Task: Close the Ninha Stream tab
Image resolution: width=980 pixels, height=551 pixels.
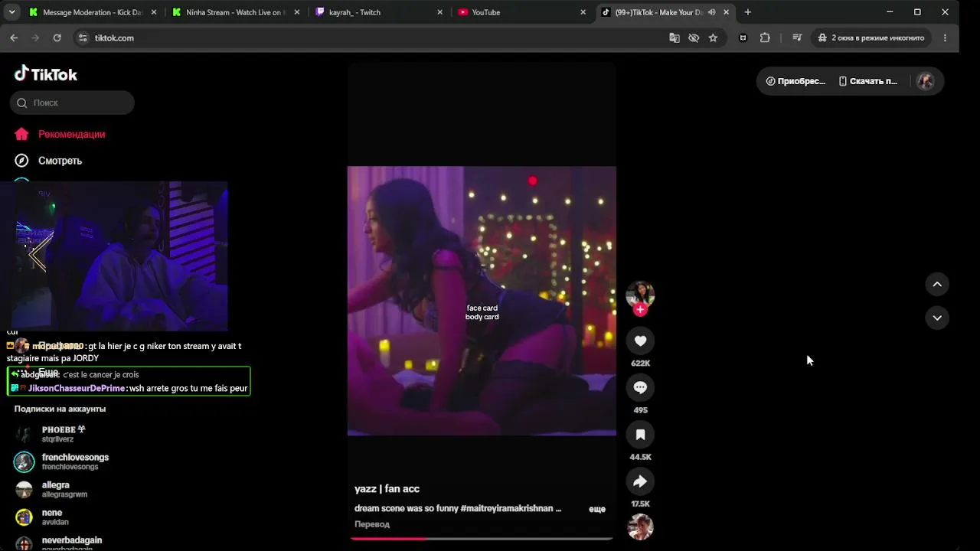Action: (x=297, y=12)
